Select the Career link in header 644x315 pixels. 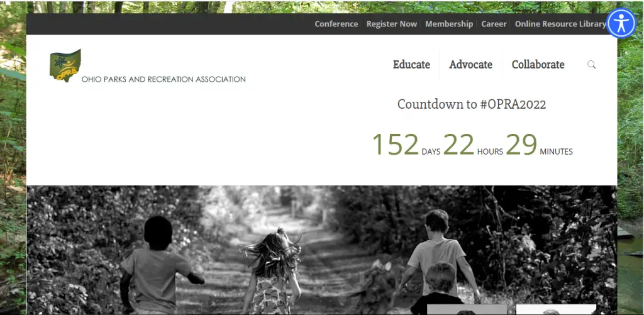tap(494, 24)
